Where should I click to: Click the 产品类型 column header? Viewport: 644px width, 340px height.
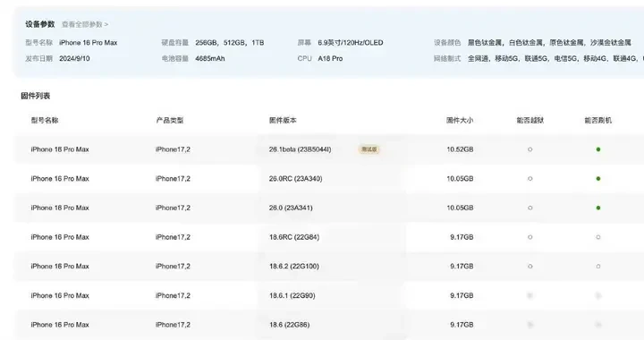point(170,120)
